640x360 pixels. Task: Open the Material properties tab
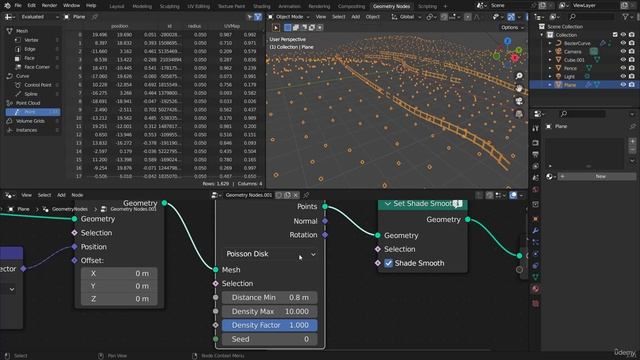pos(535,289)
